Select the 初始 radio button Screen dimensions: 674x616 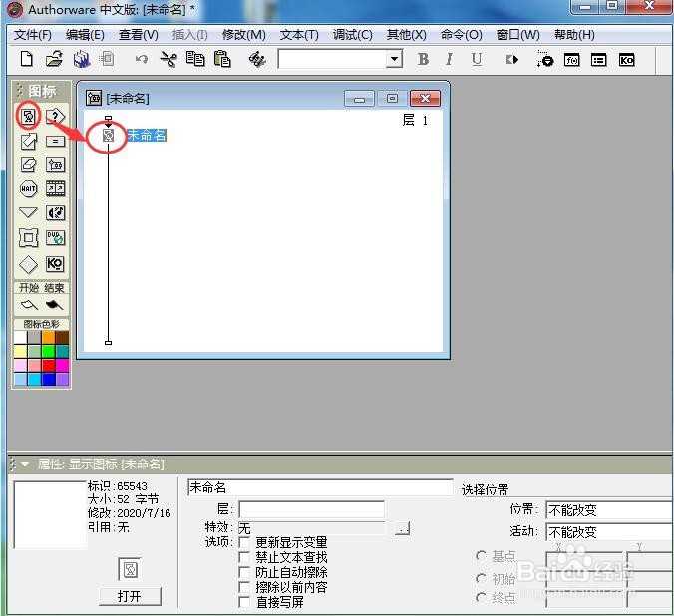[x=481, y=578]
